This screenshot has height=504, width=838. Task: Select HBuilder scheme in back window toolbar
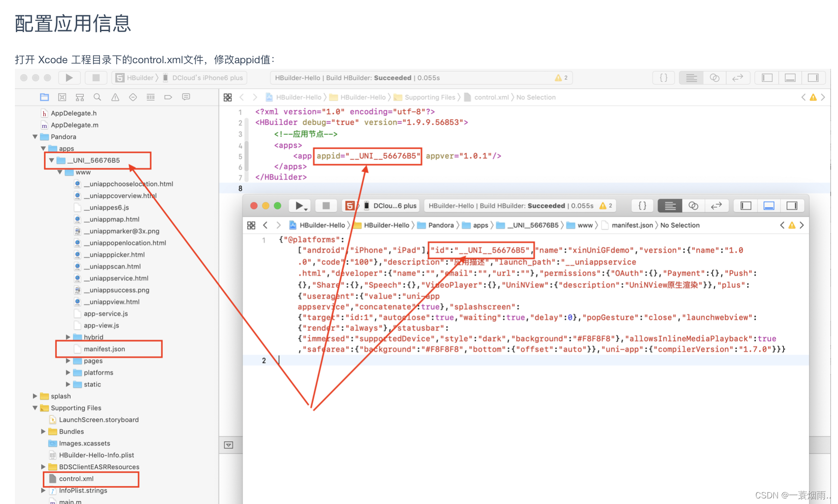[135, 78]
